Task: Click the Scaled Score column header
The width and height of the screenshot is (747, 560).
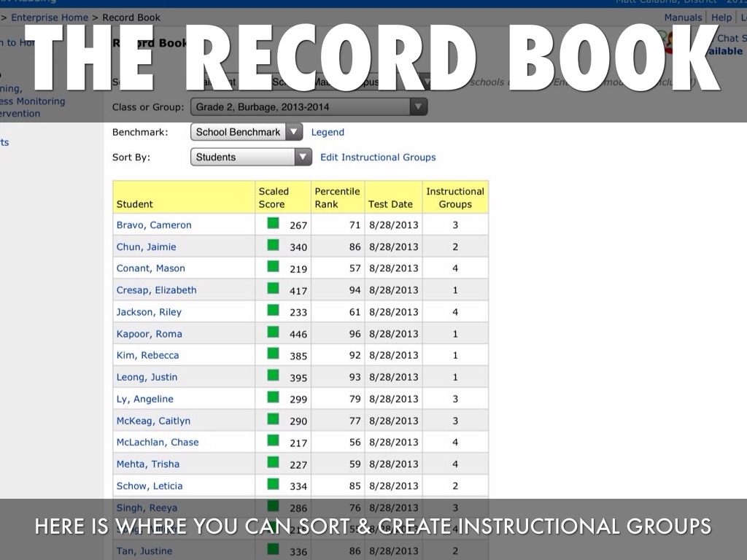Action: [274, 198]
